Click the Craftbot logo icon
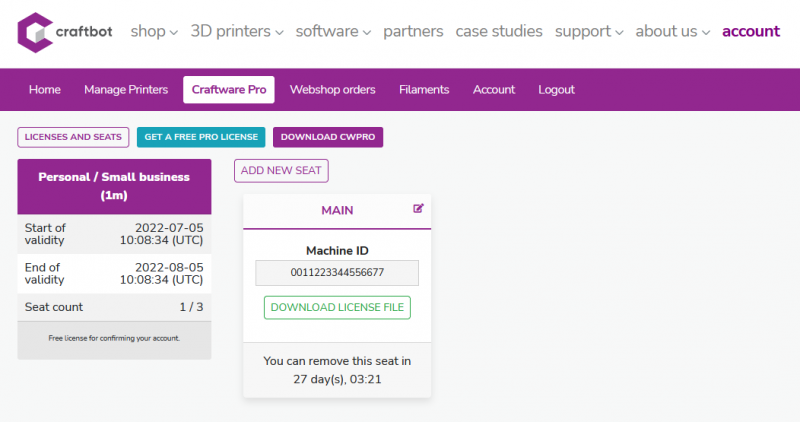800x422 pixels. 37,32
